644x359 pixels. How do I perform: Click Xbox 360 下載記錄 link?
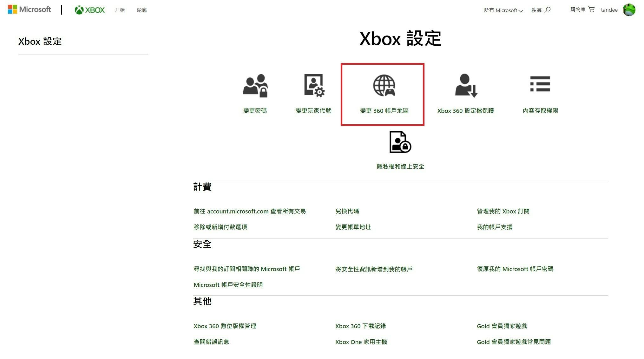tap(360, 326)
